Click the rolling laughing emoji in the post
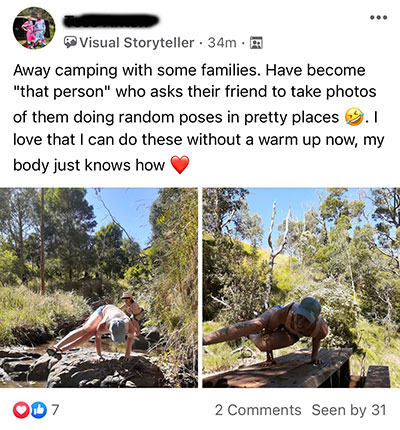 (x=354, y=117)
